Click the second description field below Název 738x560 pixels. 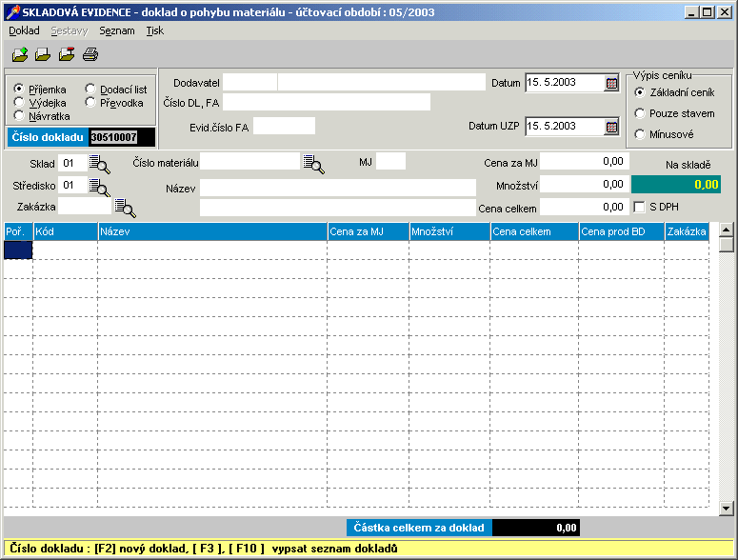(338, 208)
